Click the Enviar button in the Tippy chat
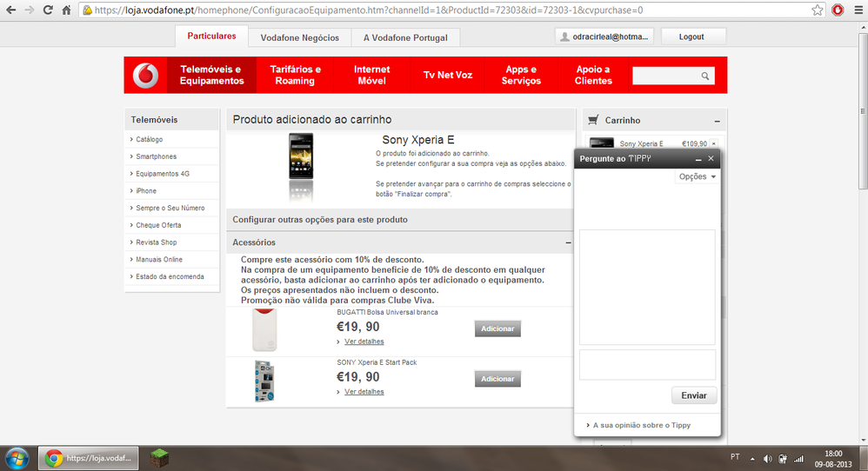 pos(693,395)
